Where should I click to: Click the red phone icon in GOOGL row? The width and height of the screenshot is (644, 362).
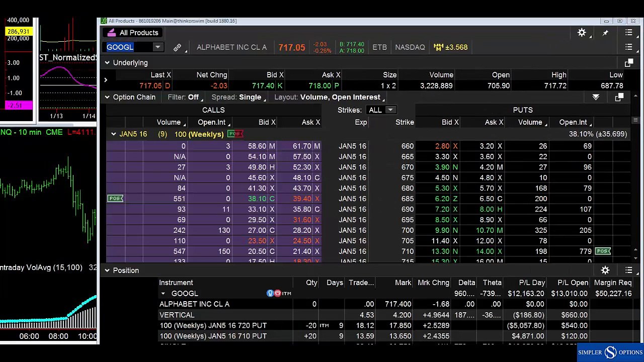click(277, 293)
